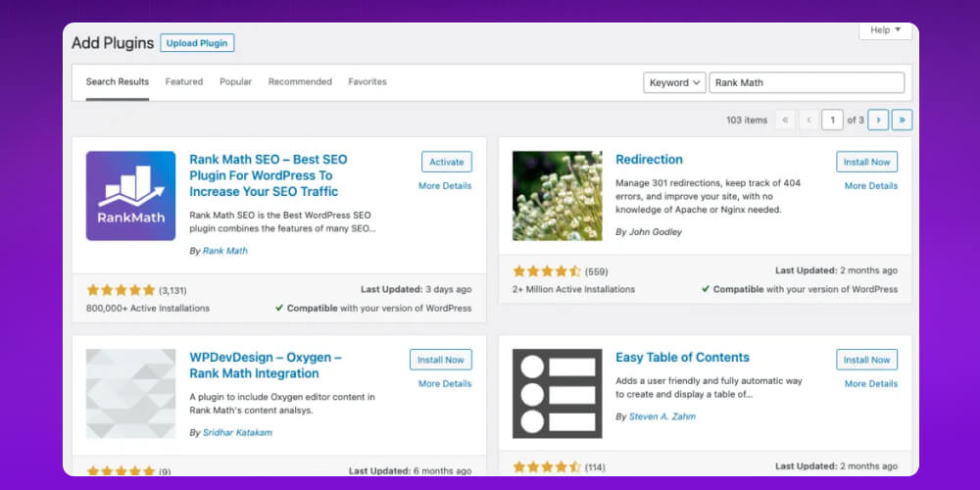Install WPDevDesign Oxygen Rank Math Integration
This screenshot has height=490, width=980.
(441, 360)
